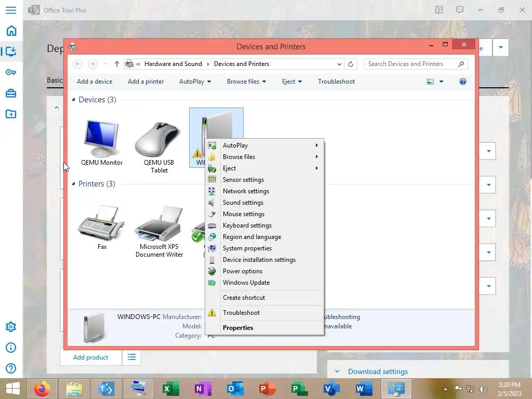
Task: Click the Back navigation arrow
Action: click(x=78, y=64)
